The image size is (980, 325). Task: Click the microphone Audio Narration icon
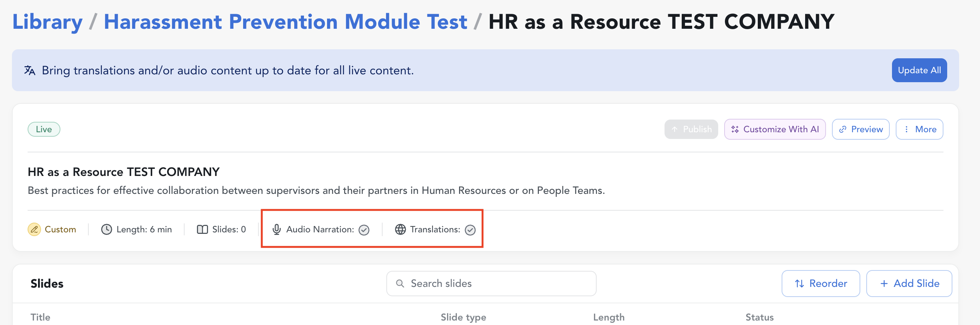(x=277, y=229)
